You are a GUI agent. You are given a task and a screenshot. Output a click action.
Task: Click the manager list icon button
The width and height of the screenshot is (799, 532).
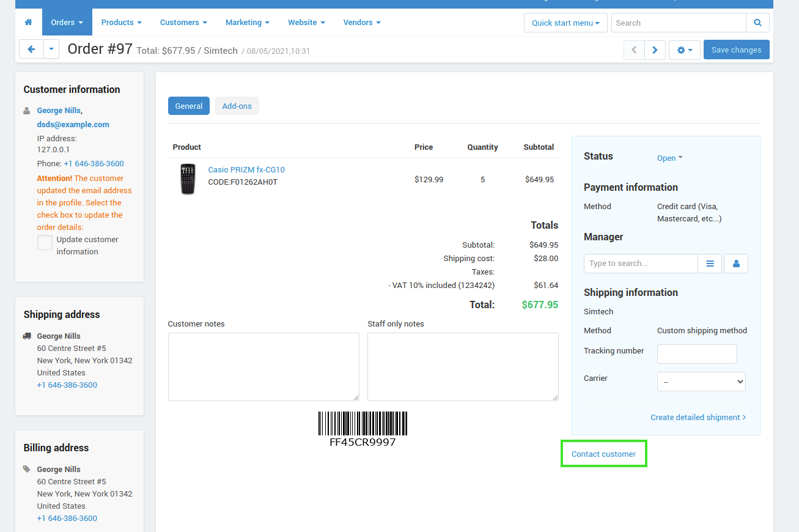(710, 264)
